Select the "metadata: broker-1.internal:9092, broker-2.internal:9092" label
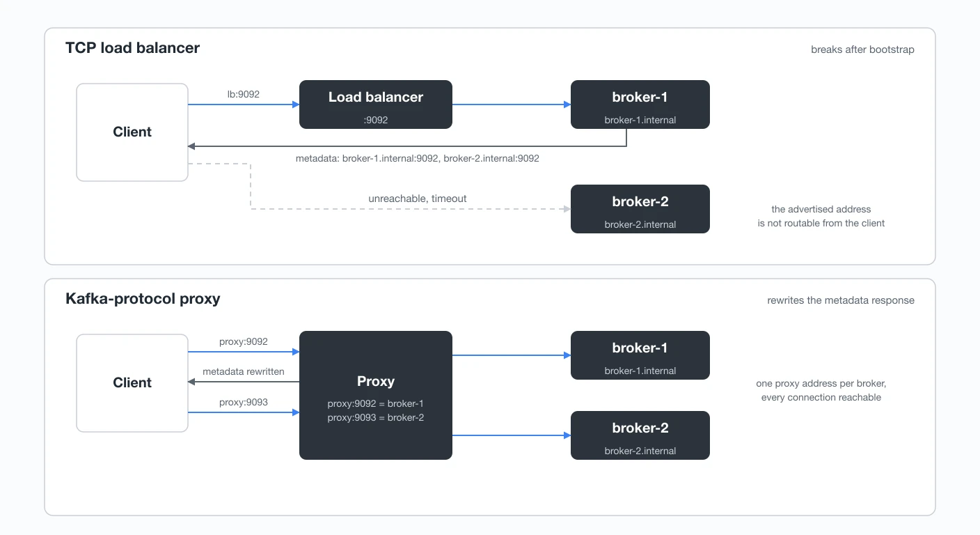Image resolution: width=980 pixels, height=535 pixels. tap(418, 159)
